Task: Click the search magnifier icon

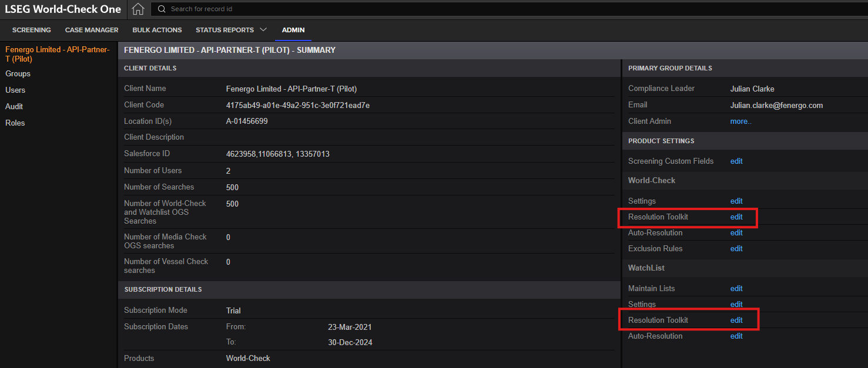Action: click(161, 9)
